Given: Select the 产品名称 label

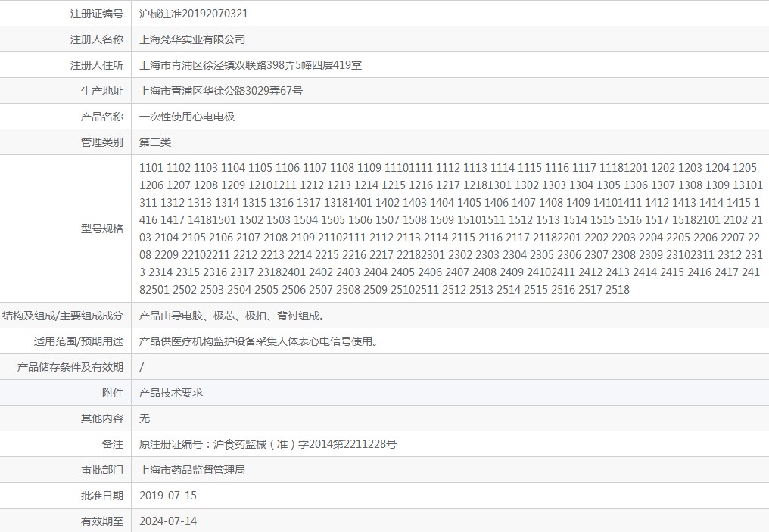Looking at the screenshot, I should pyautogui.click(x=102, y=117).
